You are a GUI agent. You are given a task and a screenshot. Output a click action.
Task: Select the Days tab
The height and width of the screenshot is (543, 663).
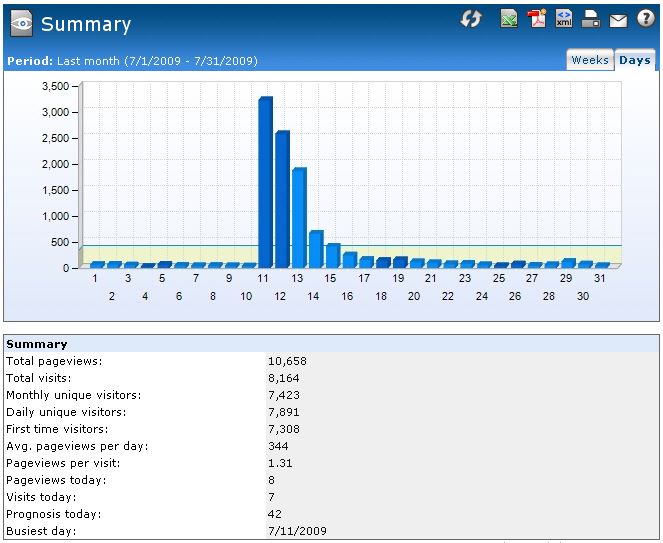(635, 60)
